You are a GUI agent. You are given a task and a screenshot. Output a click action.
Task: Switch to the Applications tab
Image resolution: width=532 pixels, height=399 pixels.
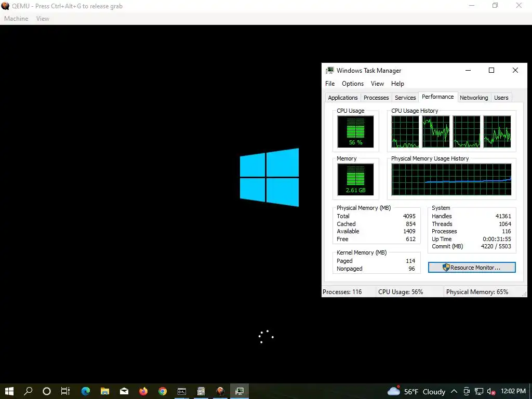[343, 98]
